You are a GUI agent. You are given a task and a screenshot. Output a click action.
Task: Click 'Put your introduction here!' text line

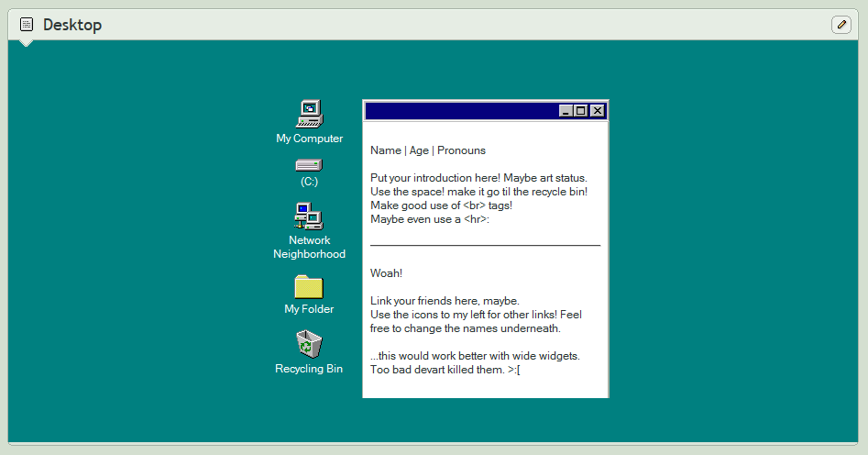[478, 178]
